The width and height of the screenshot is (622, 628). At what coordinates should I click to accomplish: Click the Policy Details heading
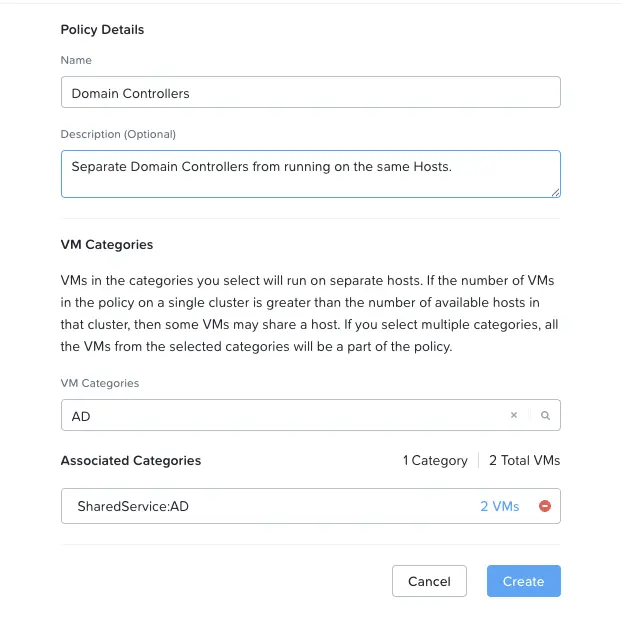(x=102, y=30)
